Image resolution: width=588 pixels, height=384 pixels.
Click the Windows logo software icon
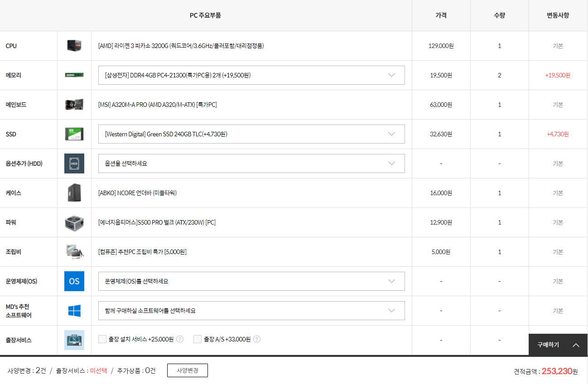[74, 311]
